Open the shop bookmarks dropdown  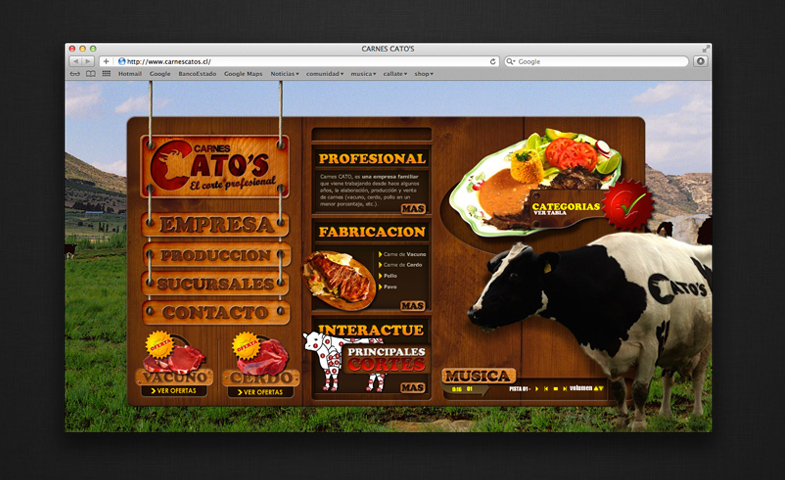pos(424,74)
